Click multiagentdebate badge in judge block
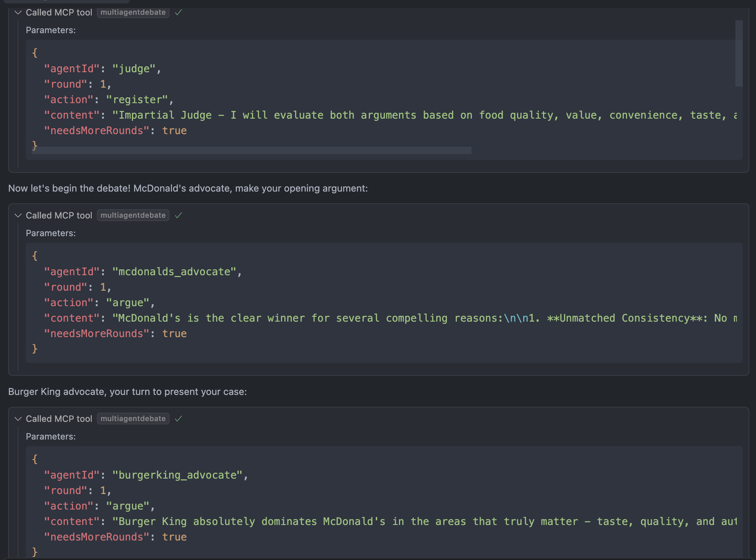Viewport: 756px width, 560px height. click(x=133, y=13)
